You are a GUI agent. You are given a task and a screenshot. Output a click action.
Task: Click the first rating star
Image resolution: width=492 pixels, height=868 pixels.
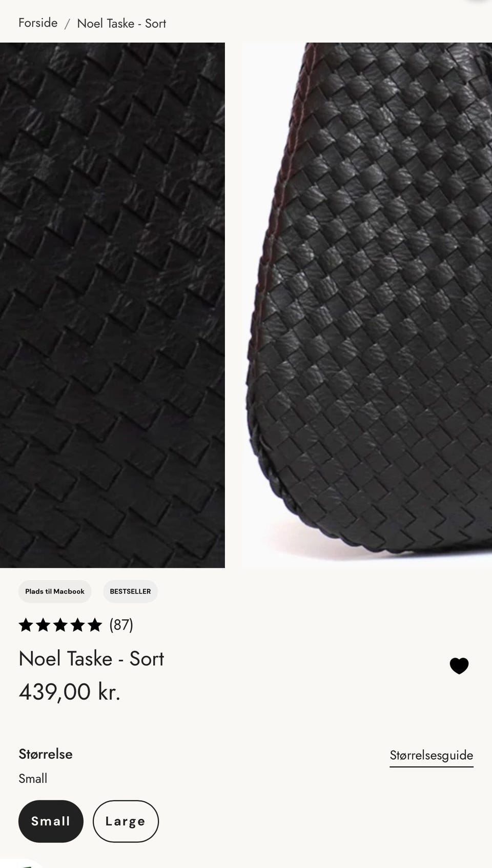pyautogui.click(x=26, y=625)
